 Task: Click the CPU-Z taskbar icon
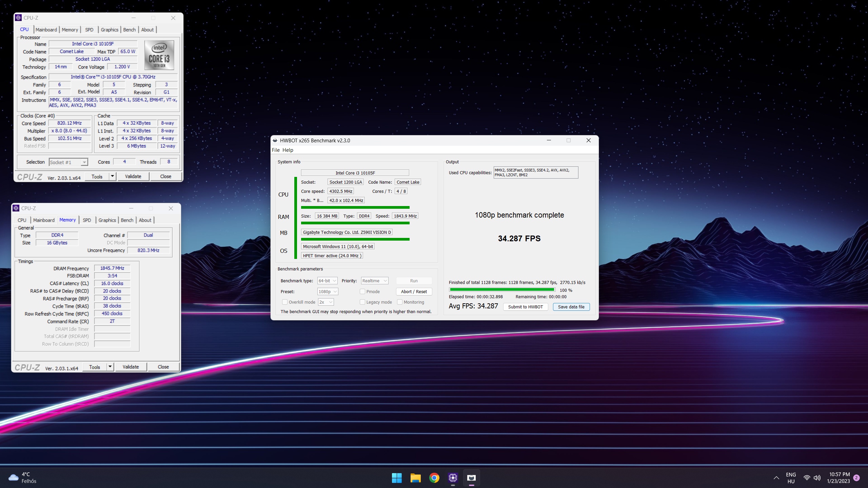tap(453, 478)
